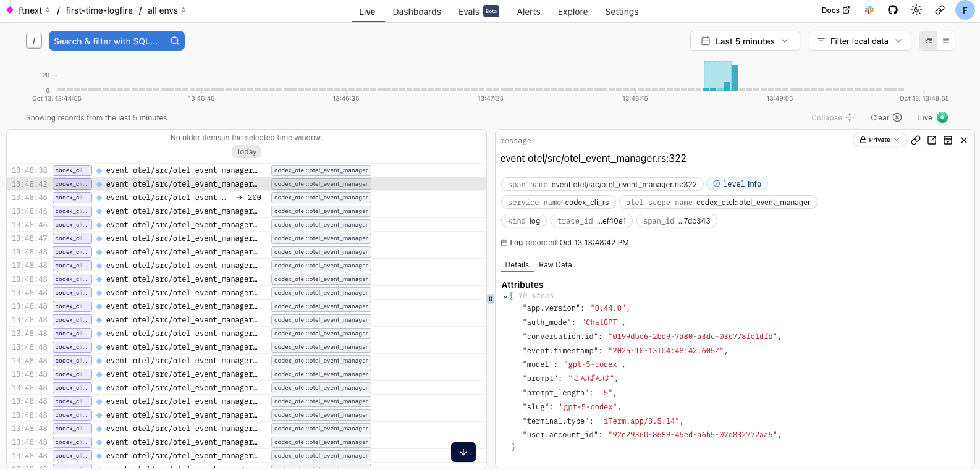
Task: Open the Last 5 minutes time dropdown
Action: [x=745, y=41]
